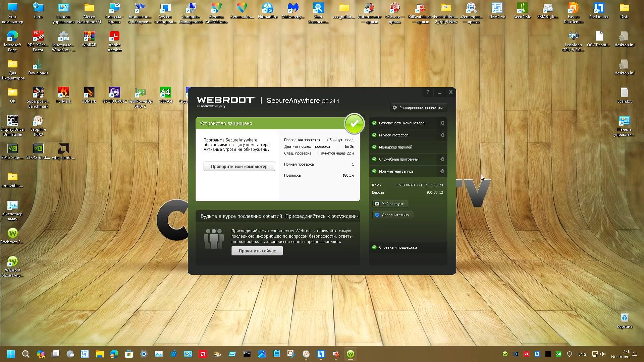This screenshot has height=362, width=644.
Task: Open the Webroot icon in the system tray
Action: pos(505,354)
